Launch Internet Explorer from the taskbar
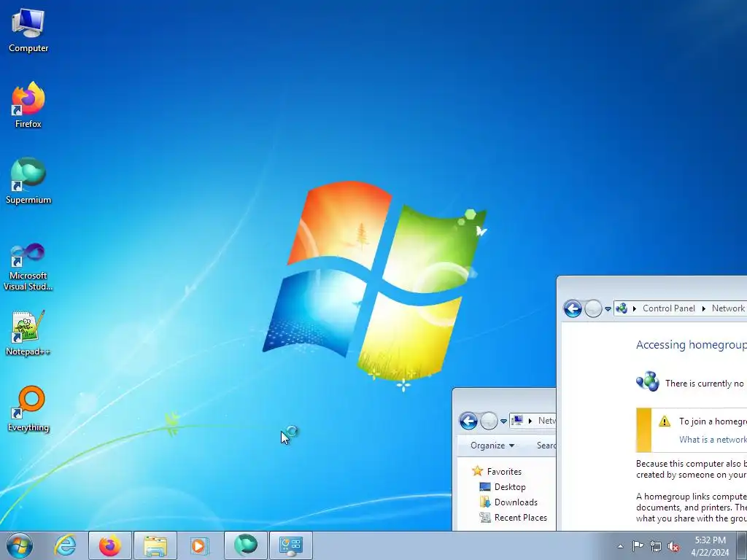 coord(65,545)
